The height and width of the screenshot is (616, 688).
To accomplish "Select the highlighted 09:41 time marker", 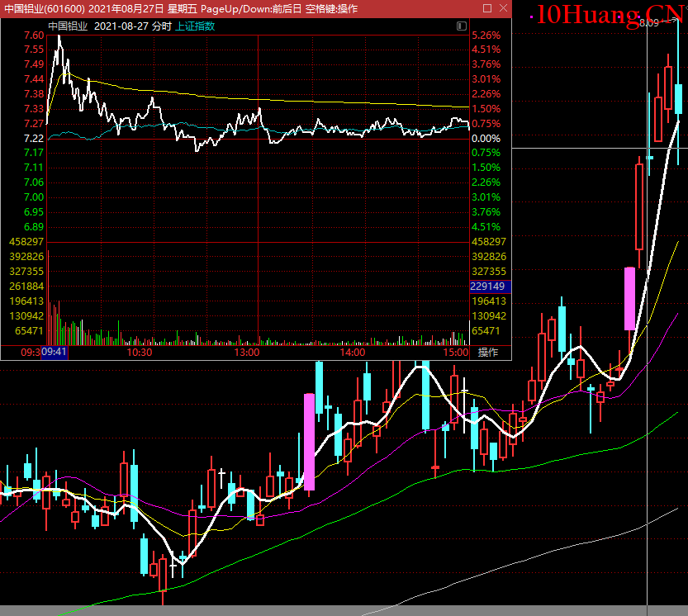I will (54, 352).
